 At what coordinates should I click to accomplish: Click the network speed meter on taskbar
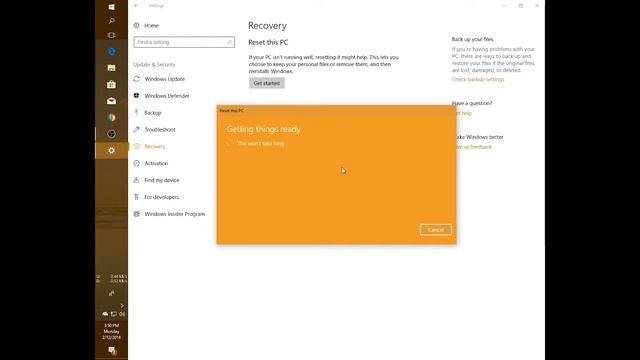[x=111, y=279]
